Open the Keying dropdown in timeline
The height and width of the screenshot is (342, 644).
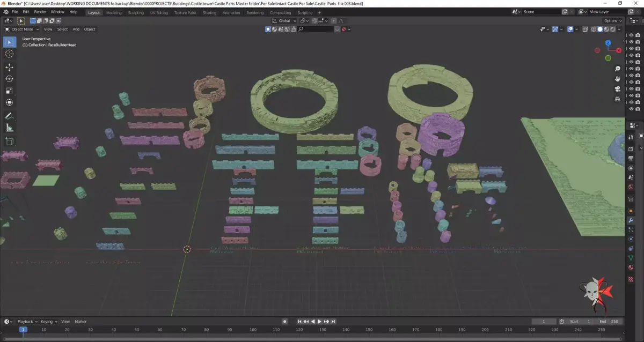(48, 322)
